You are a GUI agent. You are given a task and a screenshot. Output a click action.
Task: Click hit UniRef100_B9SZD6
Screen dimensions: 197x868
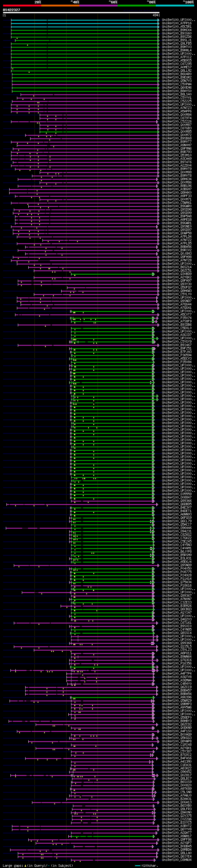click(177, 37)
